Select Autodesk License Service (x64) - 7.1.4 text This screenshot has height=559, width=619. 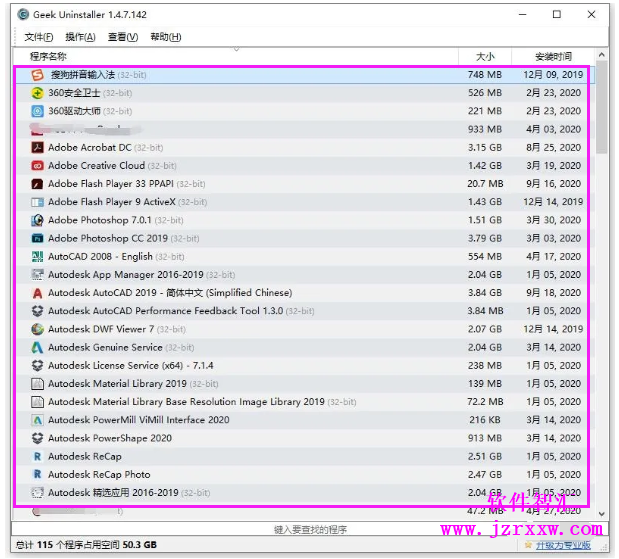[x=131, y=366]
